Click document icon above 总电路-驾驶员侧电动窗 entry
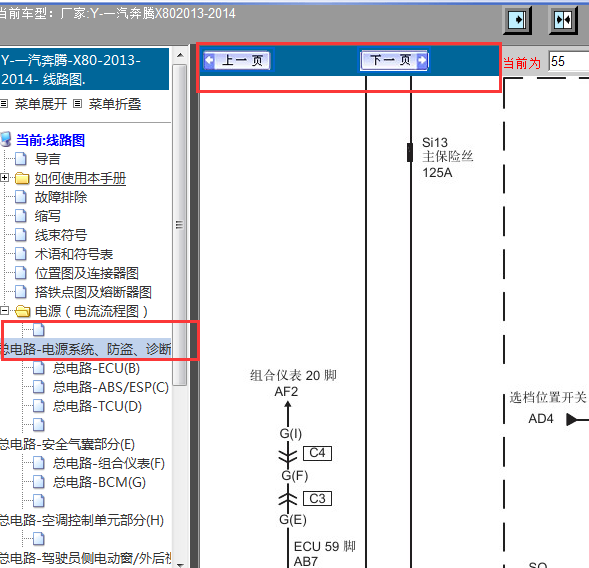 pos(39,539)
